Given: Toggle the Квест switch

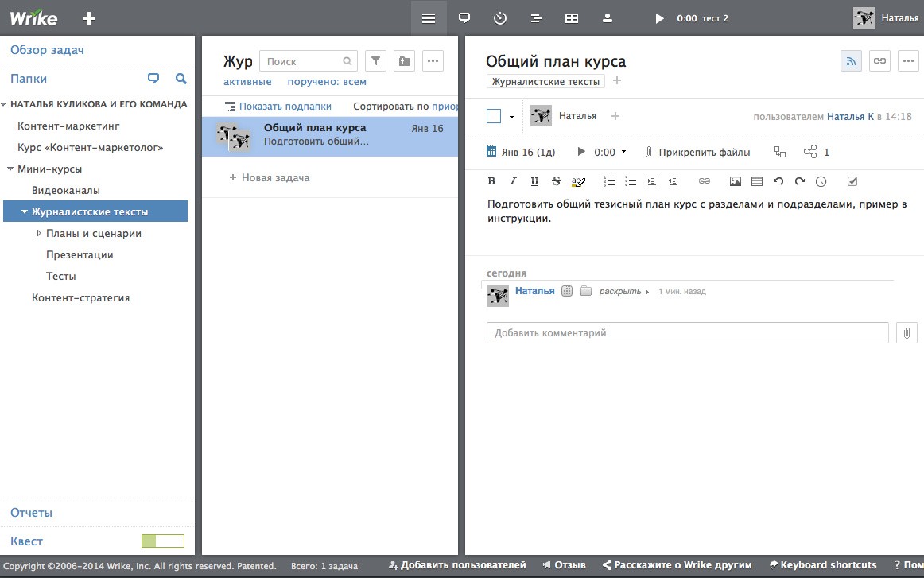Looking at the screenshot, I should click(x=162, y=541).
